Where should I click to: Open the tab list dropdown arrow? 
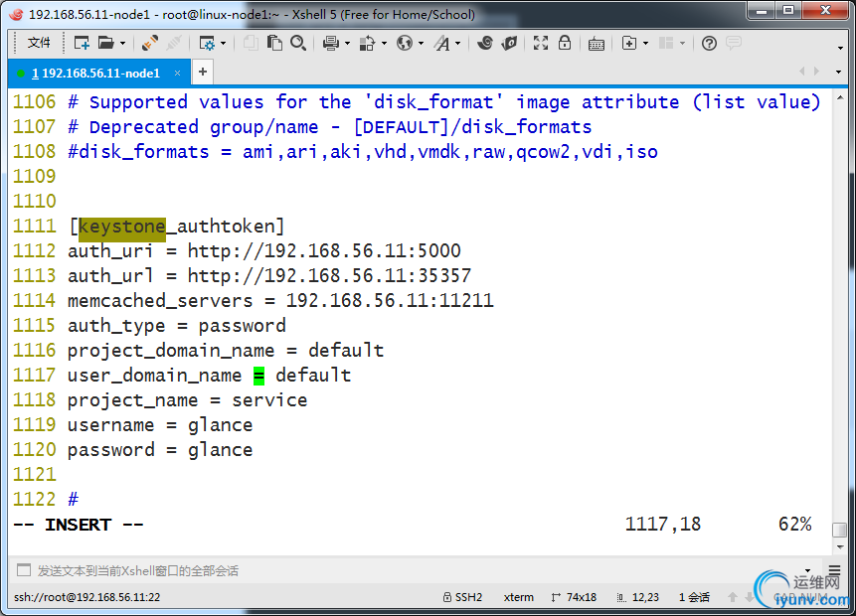(838, 72)
